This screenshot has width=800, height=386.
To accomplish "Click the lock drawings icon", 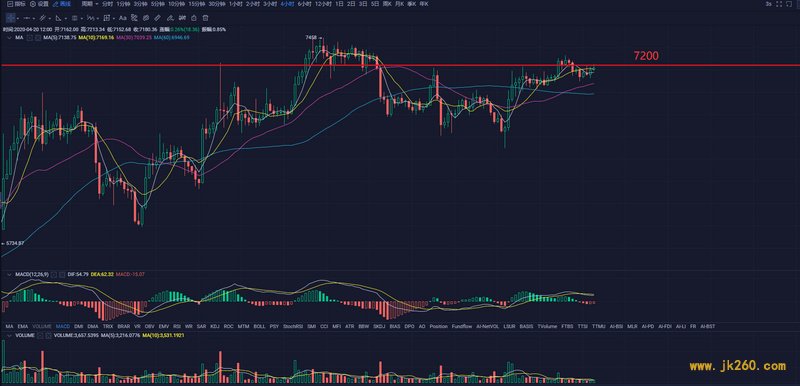I will [x=194, y=18].
